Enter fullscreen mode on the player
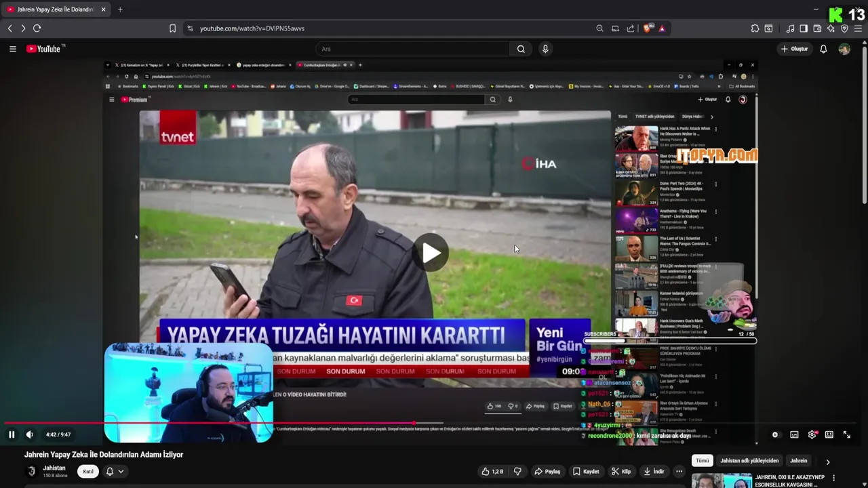Screen dimensions: 868x488 846,434
